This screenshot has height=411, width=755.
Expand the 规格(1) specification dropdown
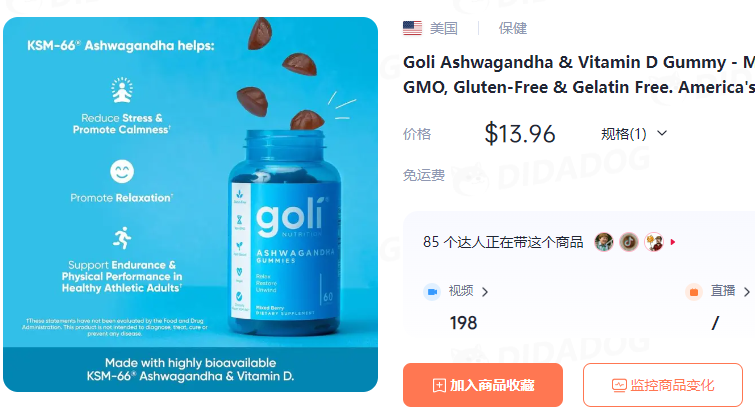(634, 134)
